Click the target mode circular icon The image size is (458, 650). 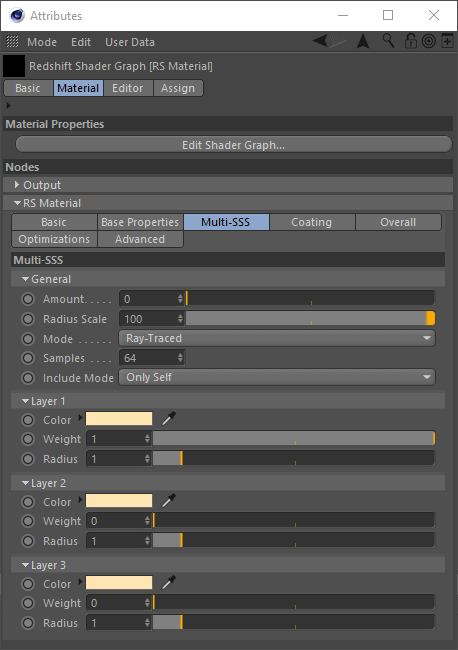429,41
